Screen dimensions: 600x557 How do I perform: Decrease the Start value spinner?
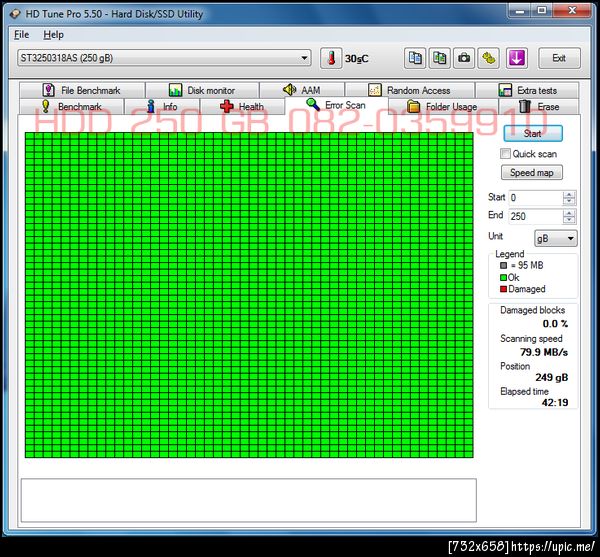click(x=569, y=201)
